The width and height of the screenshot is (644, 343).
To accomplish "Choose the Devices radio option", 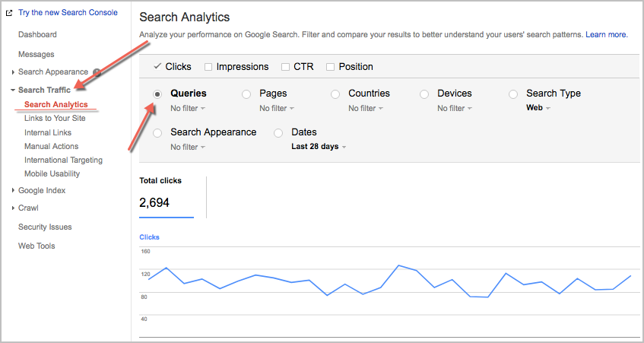I will (x=424, y=94).
